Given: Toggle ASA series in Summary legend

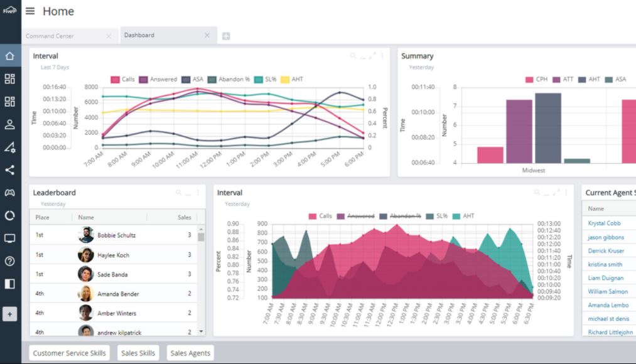Looking at the screenshot, I should point(615,80).
